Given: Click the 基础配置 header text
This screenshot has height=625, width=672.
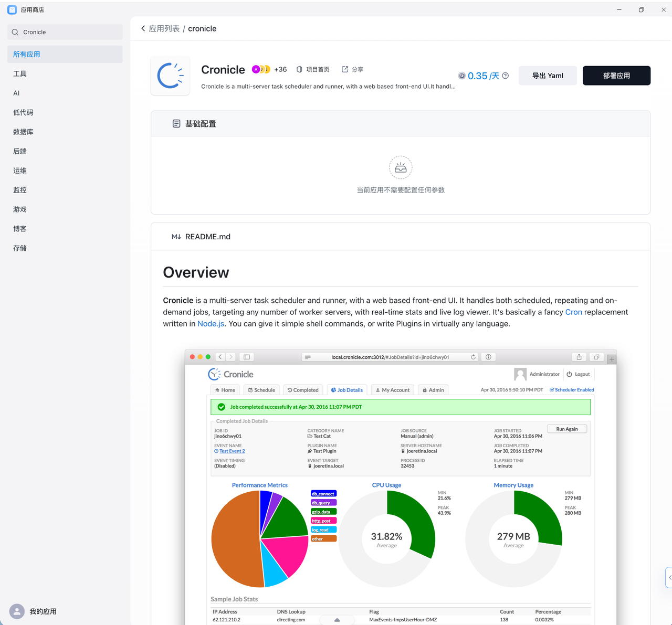Looking at the screenshot, I should [x=201, y=124].
